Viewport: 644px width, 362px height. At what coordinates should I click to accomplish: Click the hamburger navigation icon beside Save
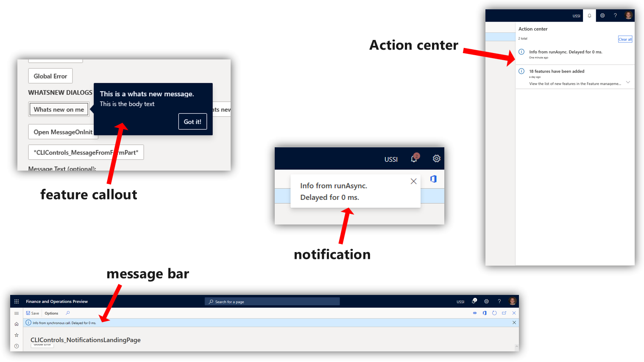17,313
